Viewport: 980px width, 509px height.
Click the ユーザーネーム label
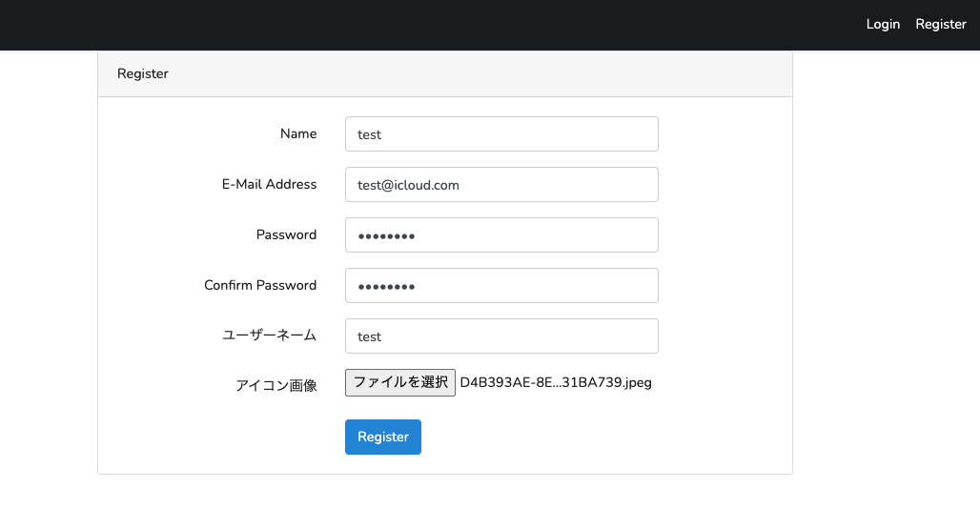269,336
